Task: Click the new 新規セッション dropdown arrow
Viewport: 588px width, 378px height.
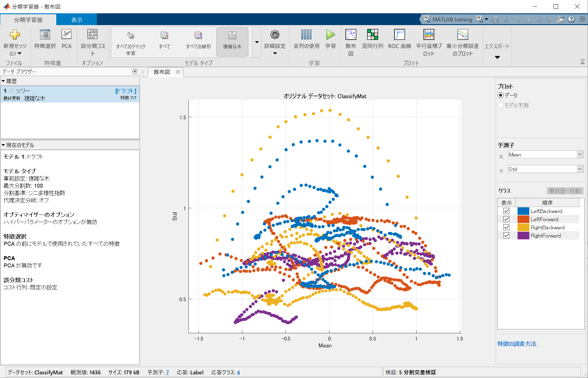Action: 19,53
